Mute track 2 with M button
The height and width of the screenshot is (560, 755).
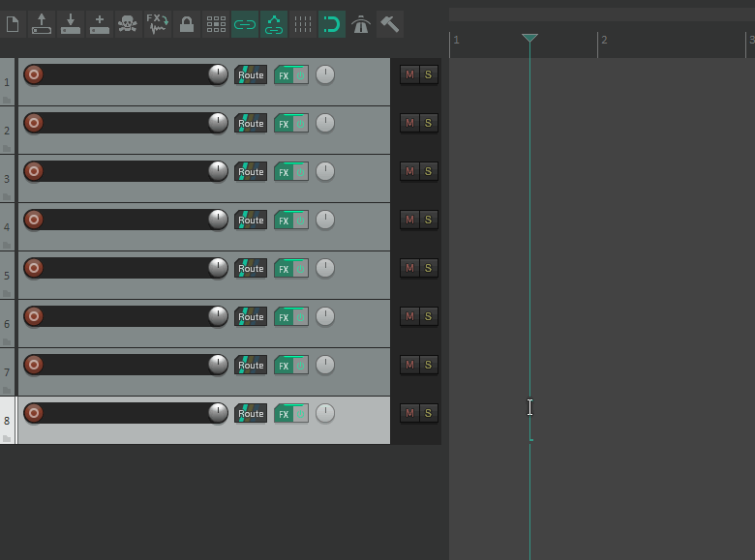[409, 123]
